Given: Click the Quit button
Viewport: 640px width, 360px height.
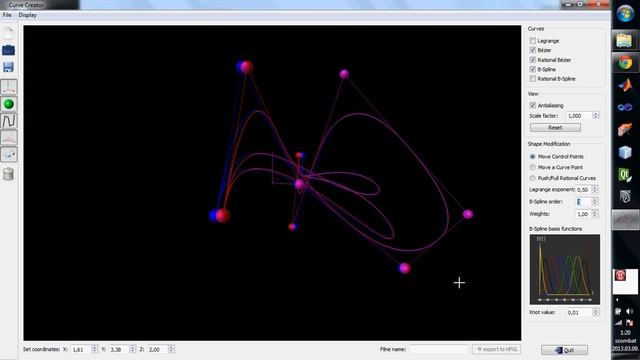Looking at the screenshot, I should click(564, 350).
